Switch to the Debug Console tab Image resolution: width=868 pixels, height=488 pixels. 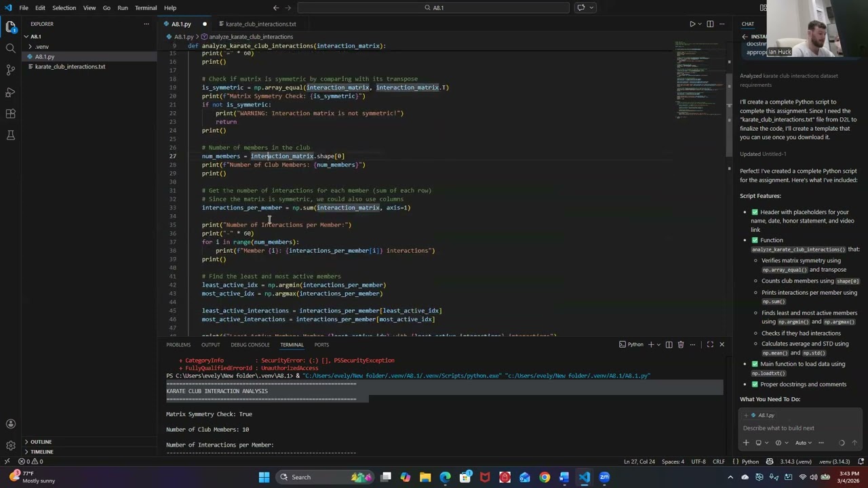coord(250,344)
